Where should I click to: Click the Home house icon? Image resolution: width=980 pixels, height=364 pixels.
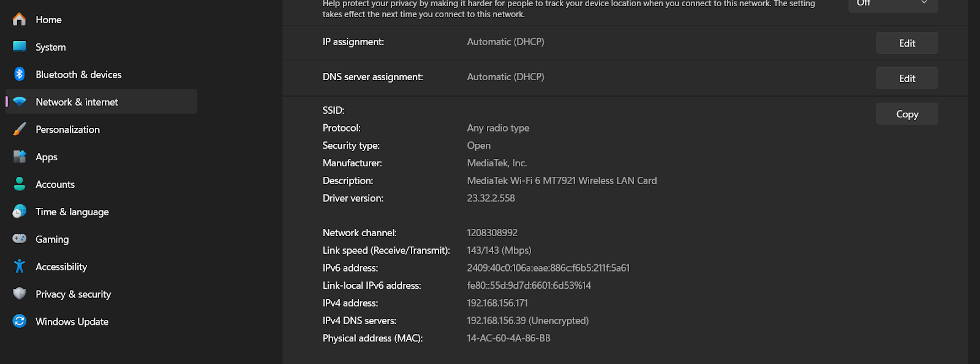click(x=20, y=20)
